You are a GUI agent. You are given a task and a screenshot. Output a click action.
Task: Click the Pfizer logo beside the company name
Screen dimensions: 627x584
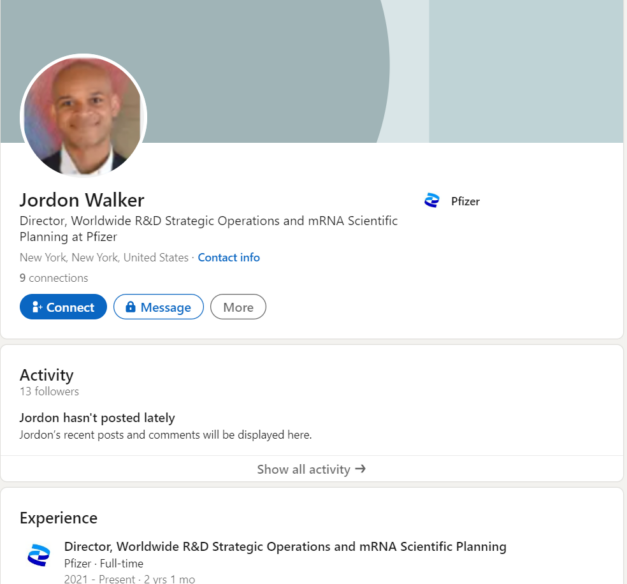[432, 200]
